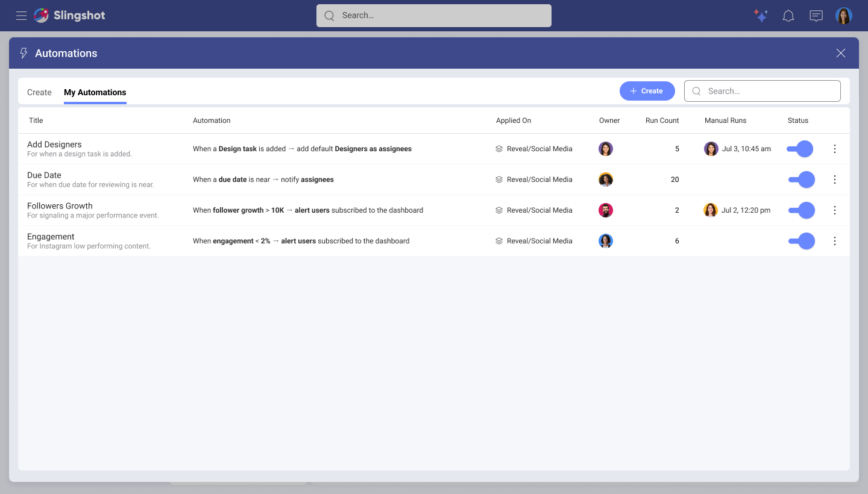Open the Followers Growth automation title
Image resolution: width=868 pixels, height=494 pixels.
tap(60, 206)
